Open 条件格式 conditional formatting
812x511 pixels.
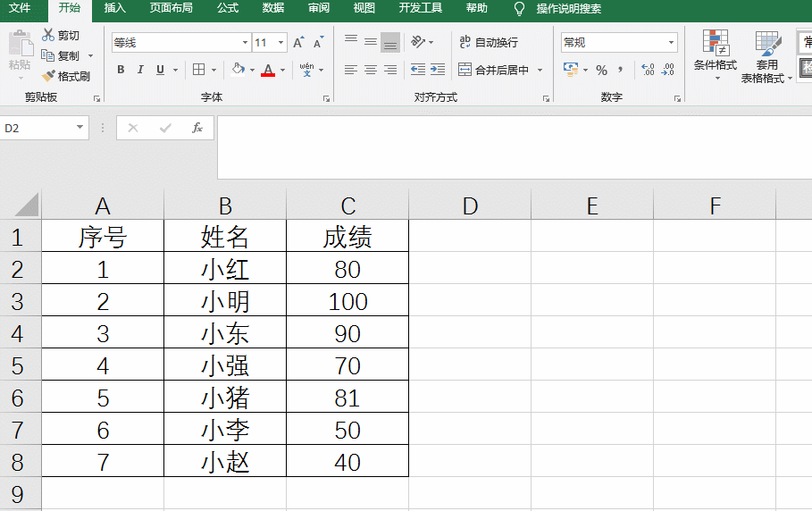click(716, 56)
